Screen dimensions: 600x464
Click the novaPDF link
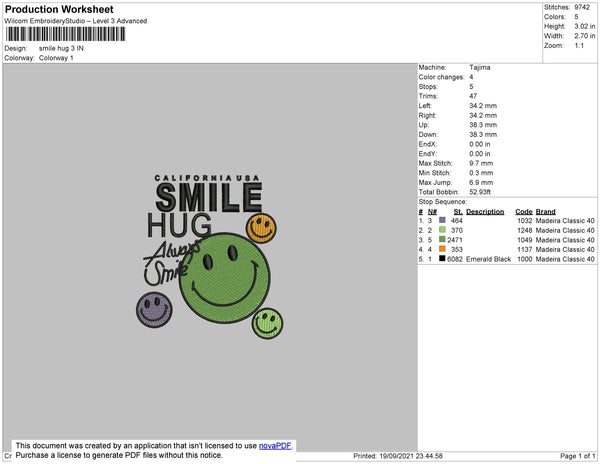point(275,446)
